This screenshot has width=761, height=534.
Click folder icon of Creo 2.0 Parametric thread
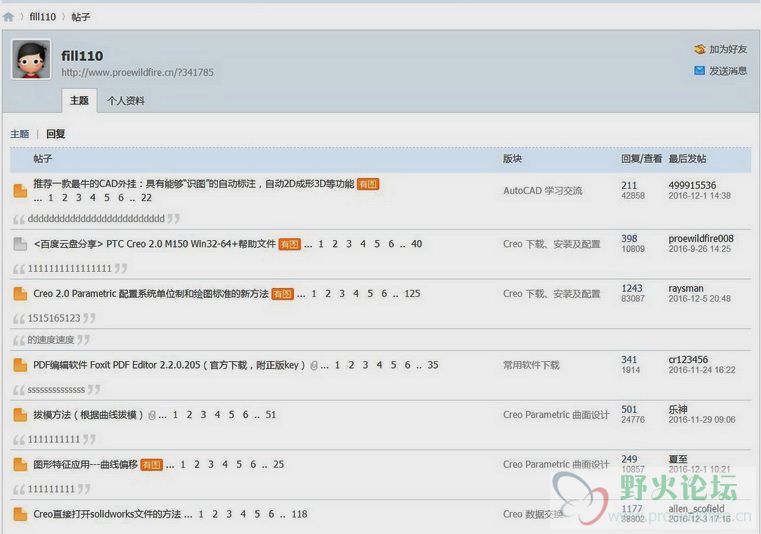20,294
